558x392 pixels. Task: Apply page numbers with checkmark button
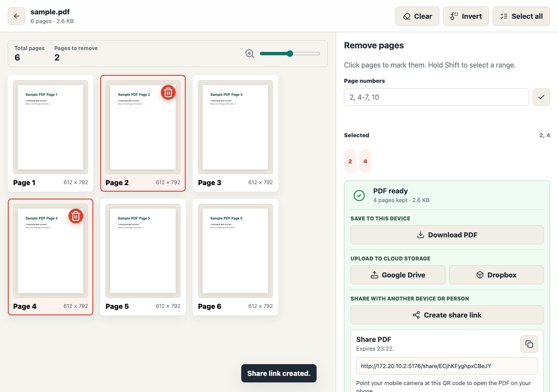pos(541,97)
